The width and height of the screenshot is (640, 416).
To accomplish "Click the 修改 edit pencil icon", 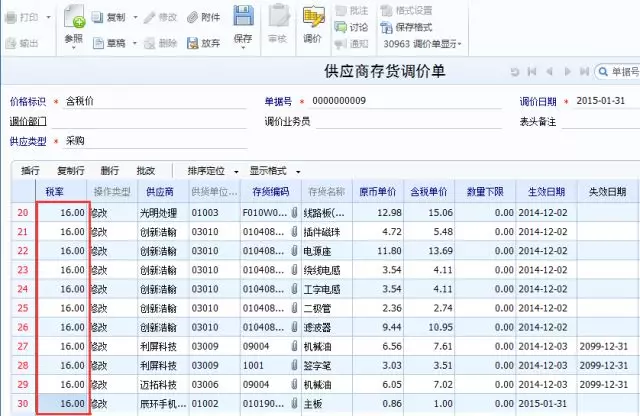I will pyautogui.click(x=149, y=17).
